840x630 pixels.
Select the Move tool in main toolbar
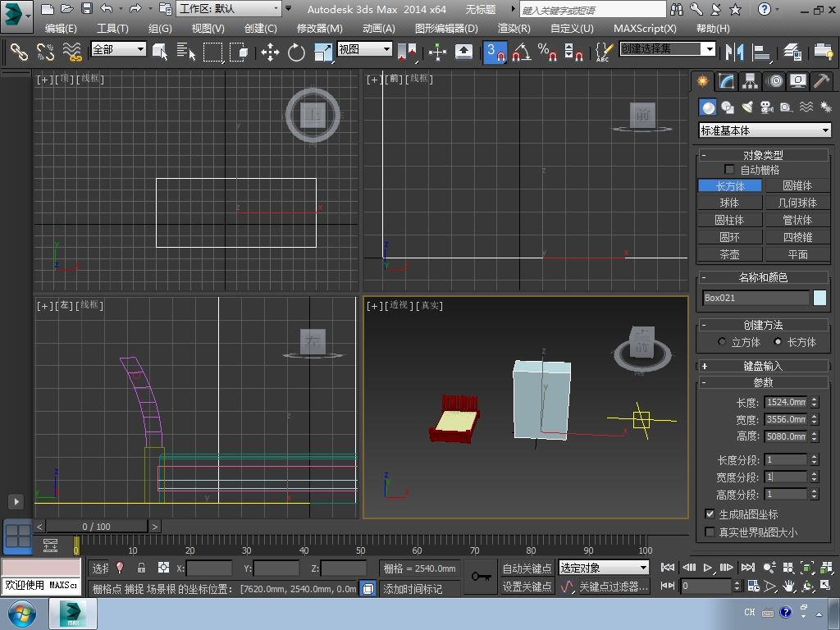point(270,52)
